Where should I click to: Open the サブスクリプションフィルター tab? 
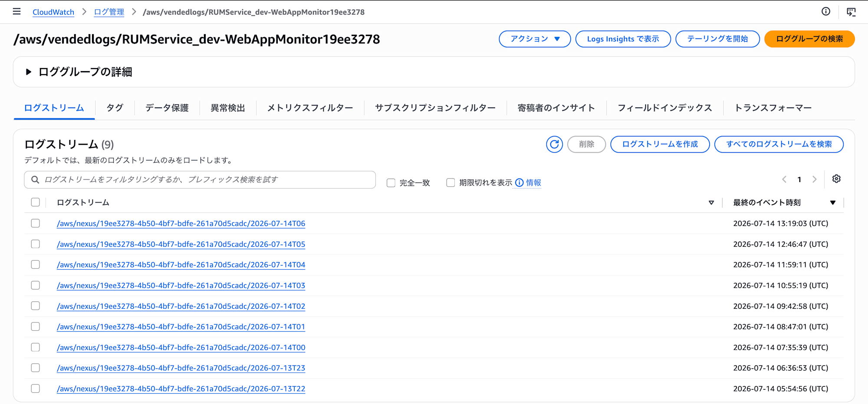435,108
